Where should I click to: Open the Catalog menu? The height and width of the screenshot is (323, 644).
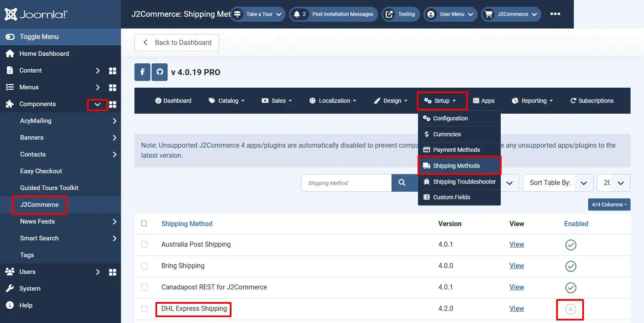(x=226, y=101)
